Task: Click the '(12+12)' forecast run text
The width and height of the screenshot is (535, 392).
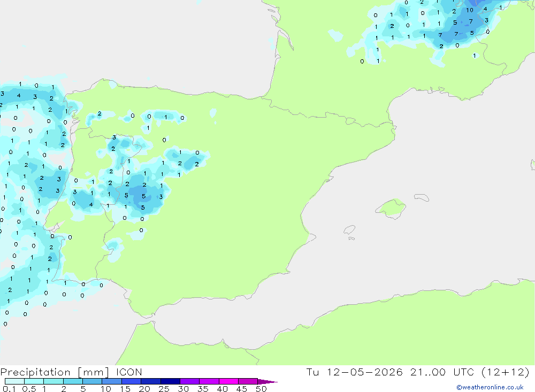Action: click(x=506, y=372)
